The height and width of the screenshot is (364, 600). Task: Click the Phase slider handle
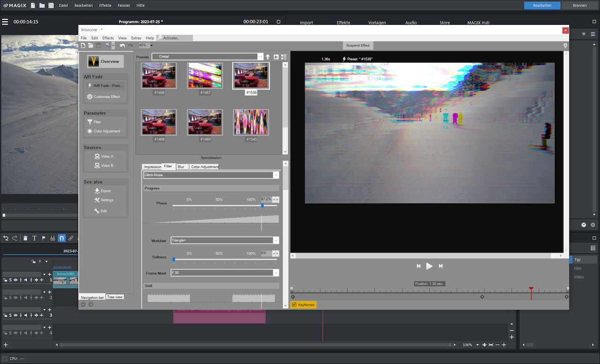262,205
